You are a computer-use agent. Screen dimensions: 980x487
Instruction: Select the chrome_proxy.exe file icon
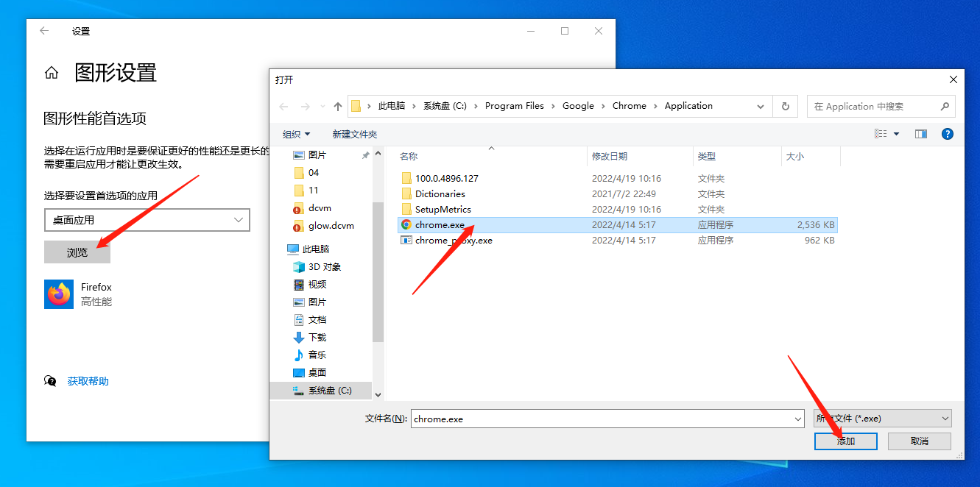click(406, 241)
